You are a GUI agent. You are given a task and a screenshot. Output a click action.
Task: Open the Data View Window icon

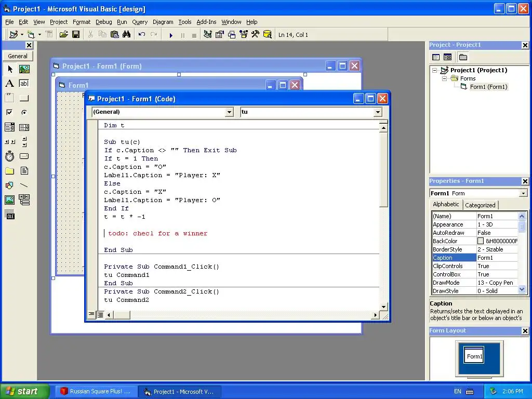(x=268, y=35)
